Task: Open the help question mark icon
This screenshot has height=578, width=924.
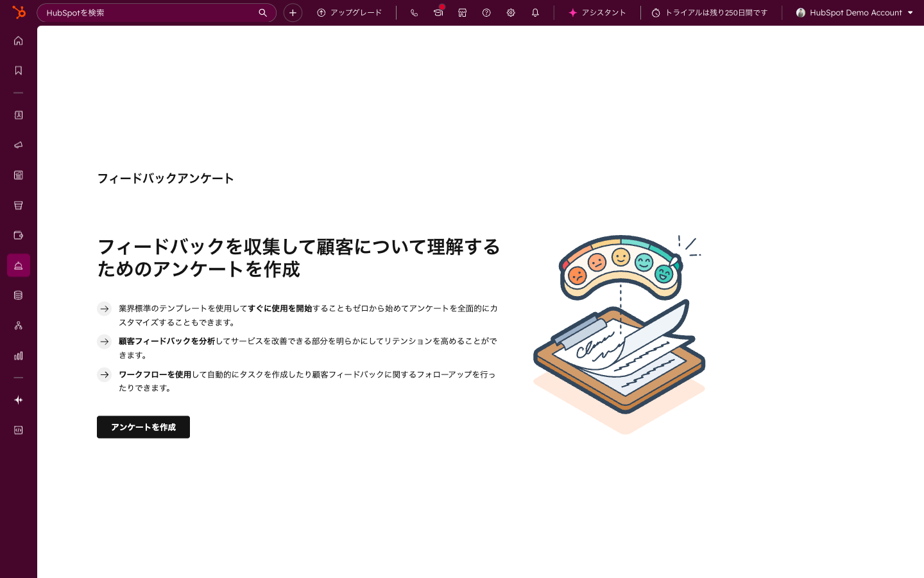Action: click(x=486, y=13)
